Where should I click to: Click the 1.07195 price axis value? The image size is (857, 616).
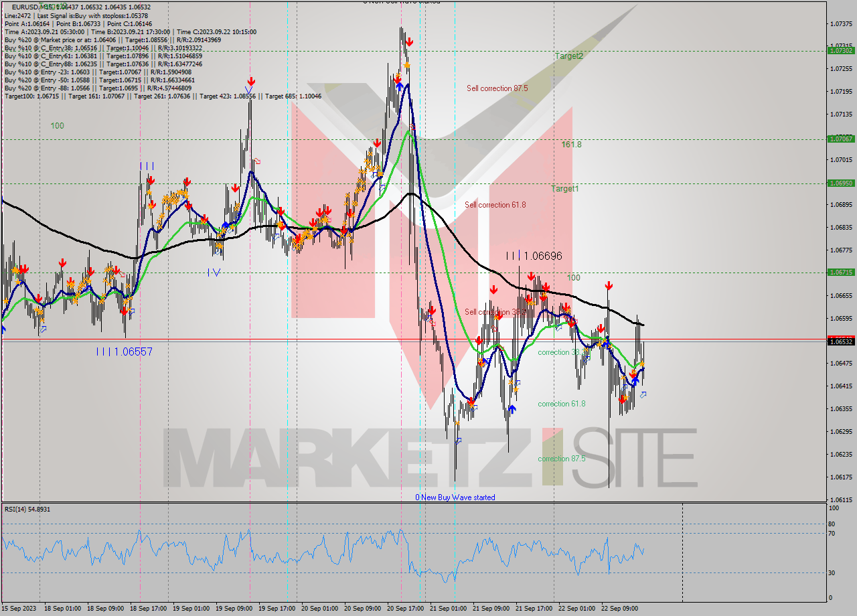click(841, 91)
